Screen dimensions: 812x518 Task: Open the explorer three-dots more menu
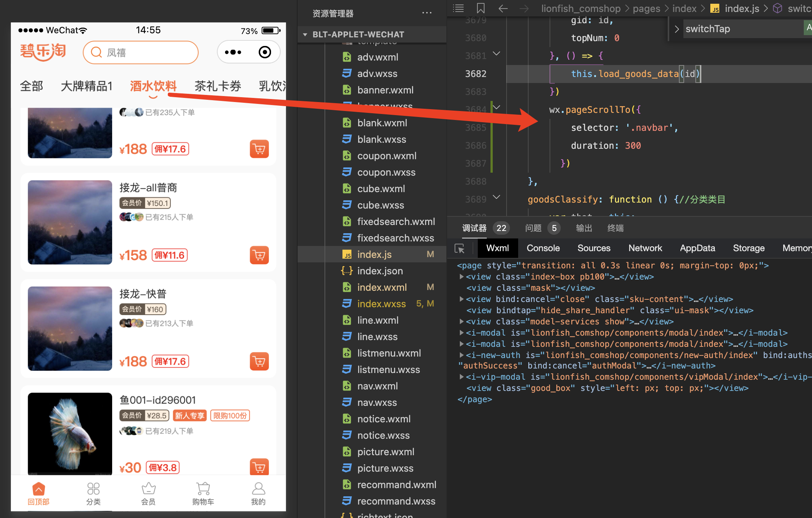[x=427, y=13]
